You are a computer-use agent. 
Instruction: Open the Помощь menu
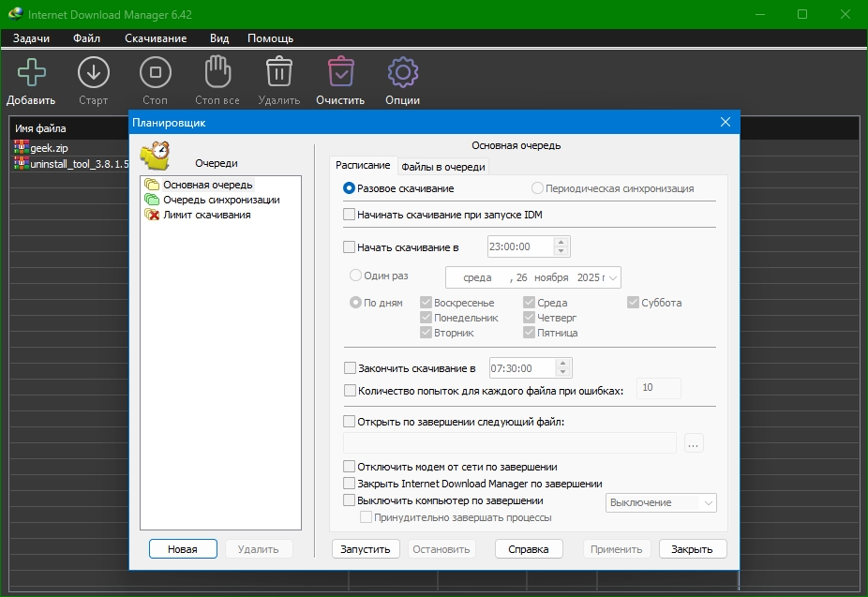point(270,38)
